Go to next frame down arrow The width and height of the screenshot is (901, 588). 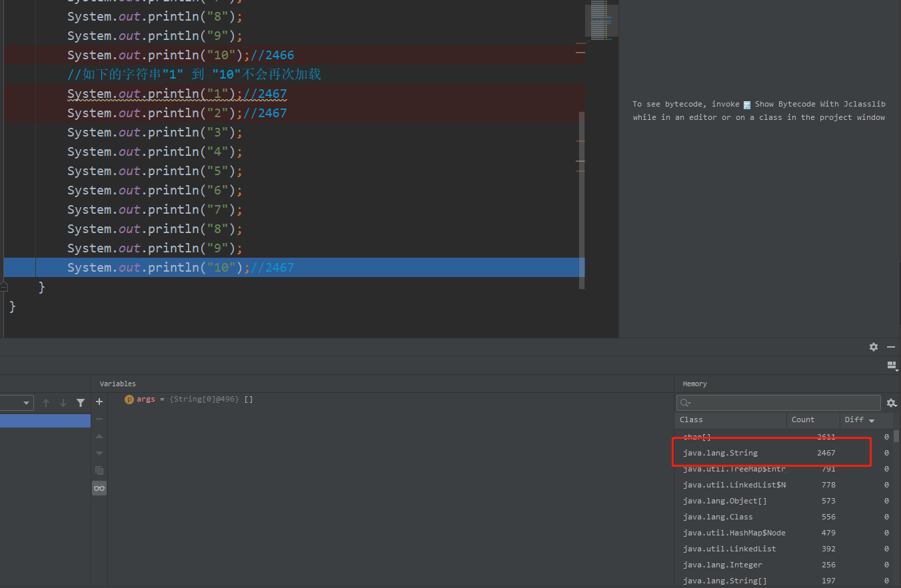click(x=63, y=403)
